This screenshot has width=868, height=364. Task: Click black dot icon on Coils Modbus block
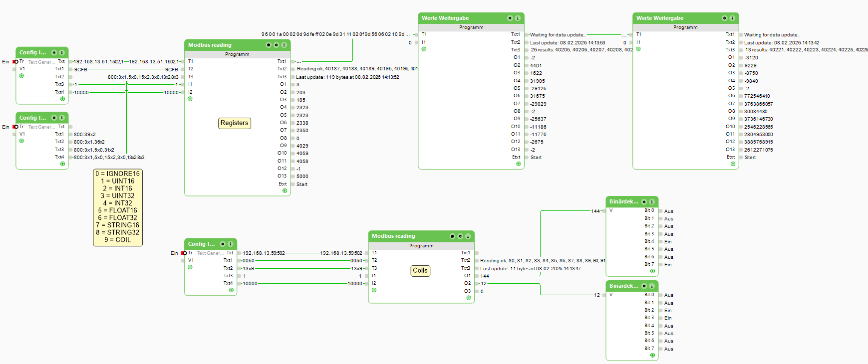click(452, 236)
